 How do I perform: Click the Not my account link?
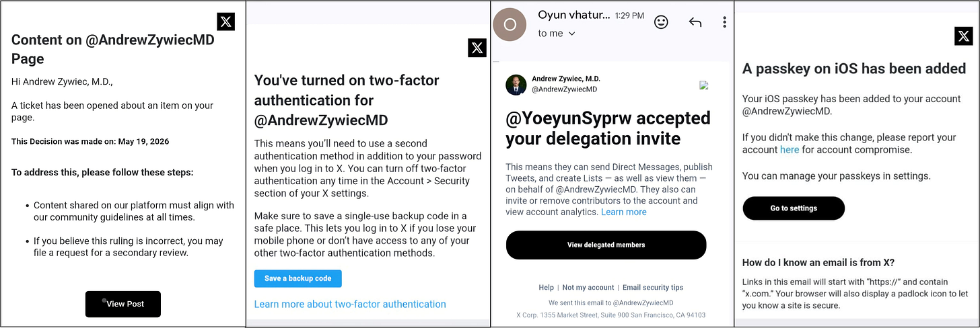point(588,287)
